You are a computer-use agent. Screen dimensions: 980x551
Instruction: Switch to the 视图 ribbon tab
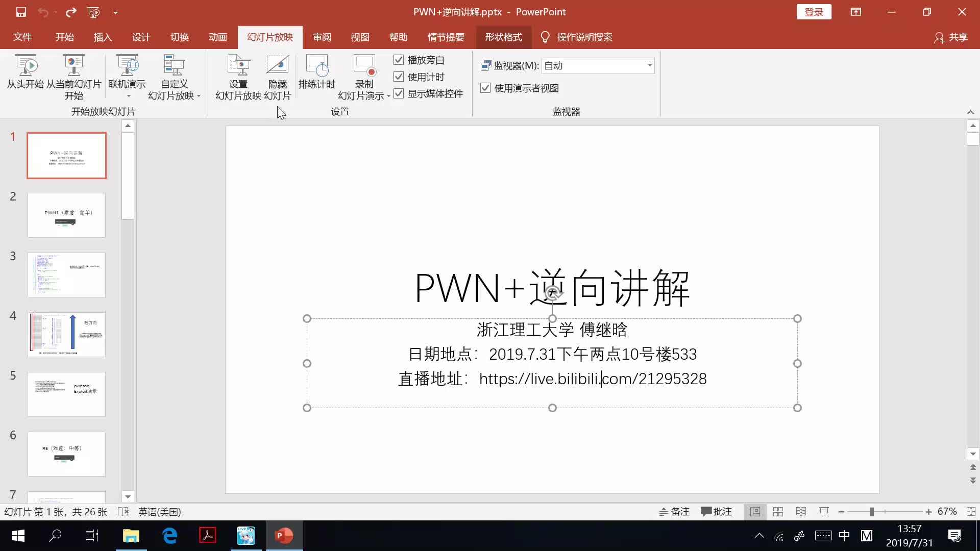(x=360, y=37)
